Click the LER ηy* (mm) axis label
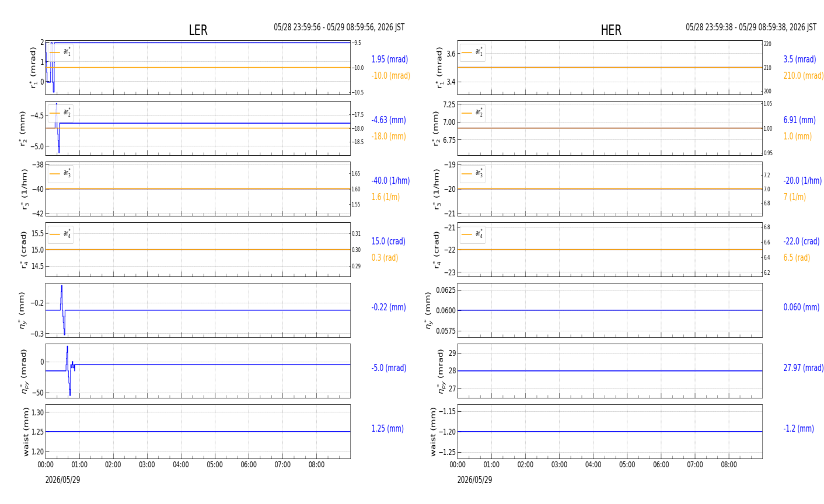The image size is (824, 504). [22, 310]
